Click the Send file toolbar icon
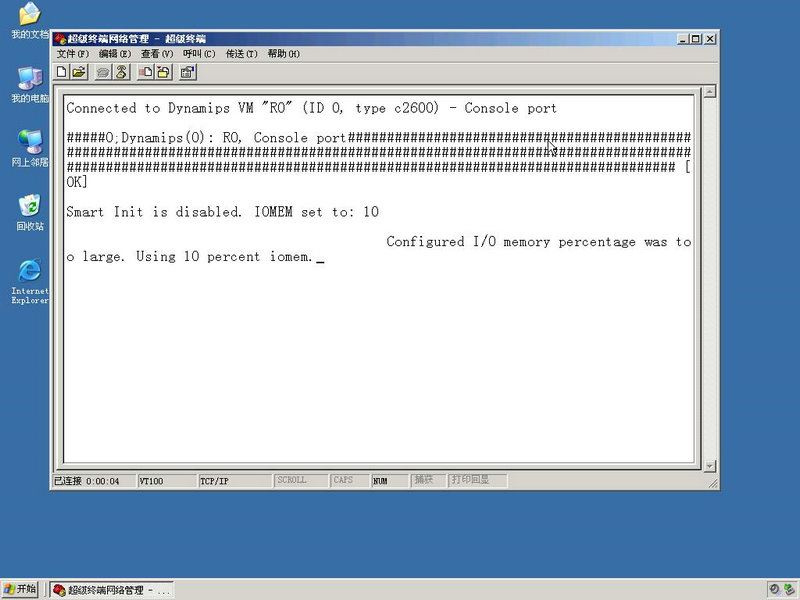 pyautogui.click(x=145, y=72)
